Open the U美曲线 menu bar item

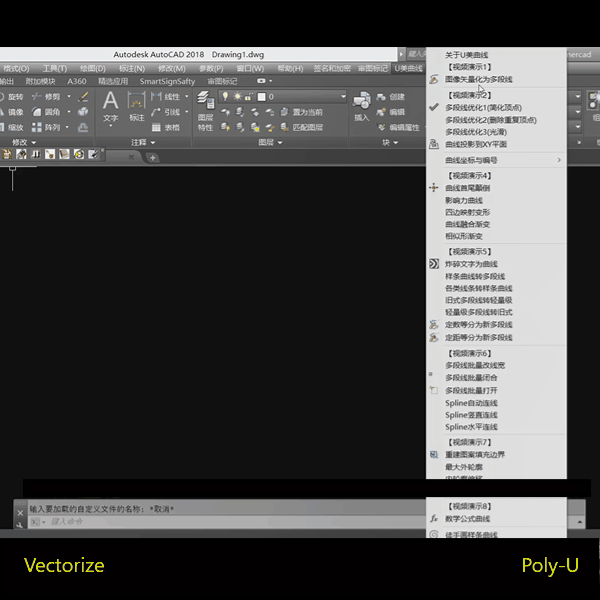(x=408, y=68)
